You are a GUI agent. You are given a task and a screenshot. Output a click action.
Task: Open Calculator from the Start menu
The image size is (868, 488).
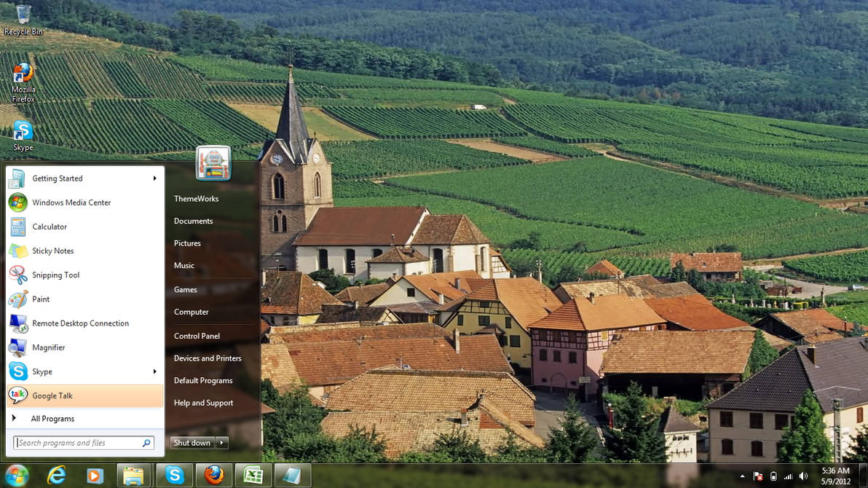50,227
